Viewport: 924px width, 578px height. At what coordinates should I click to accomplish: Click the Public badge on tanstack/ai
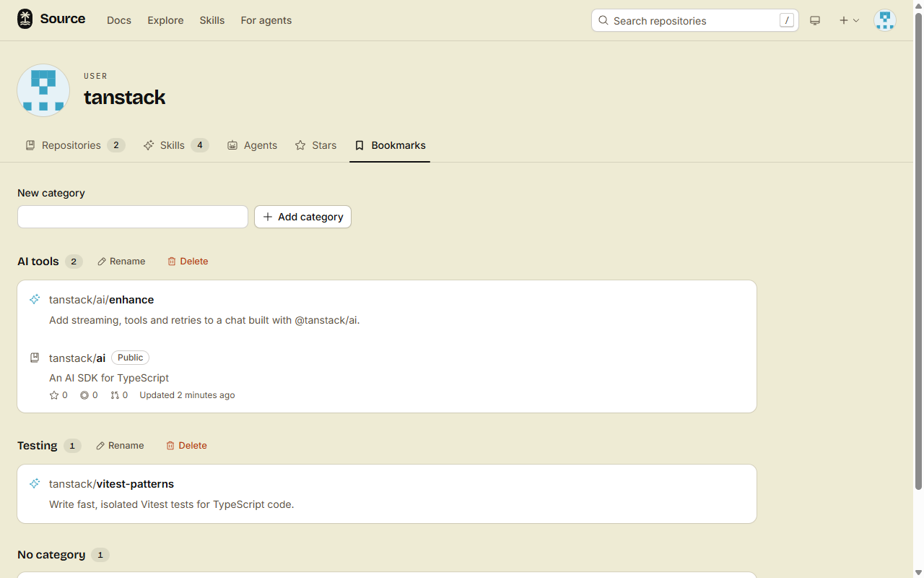(x=130, y=358)
